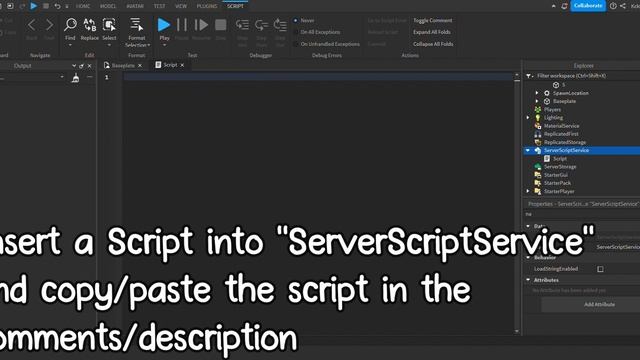Select ReplicatedStorage in the Explorer
Screen dimensions: 640x360
(565, 142)
